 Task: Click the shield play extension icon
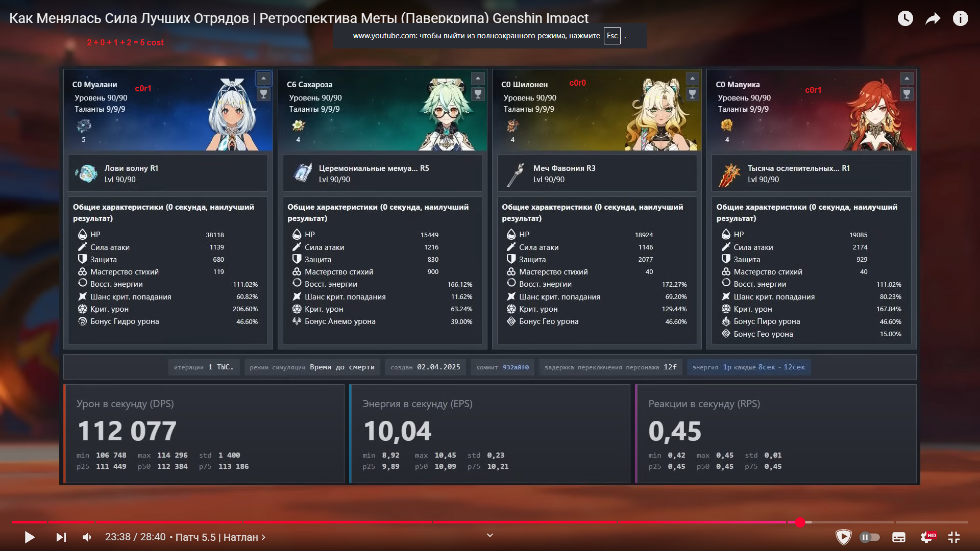(843, 537)
